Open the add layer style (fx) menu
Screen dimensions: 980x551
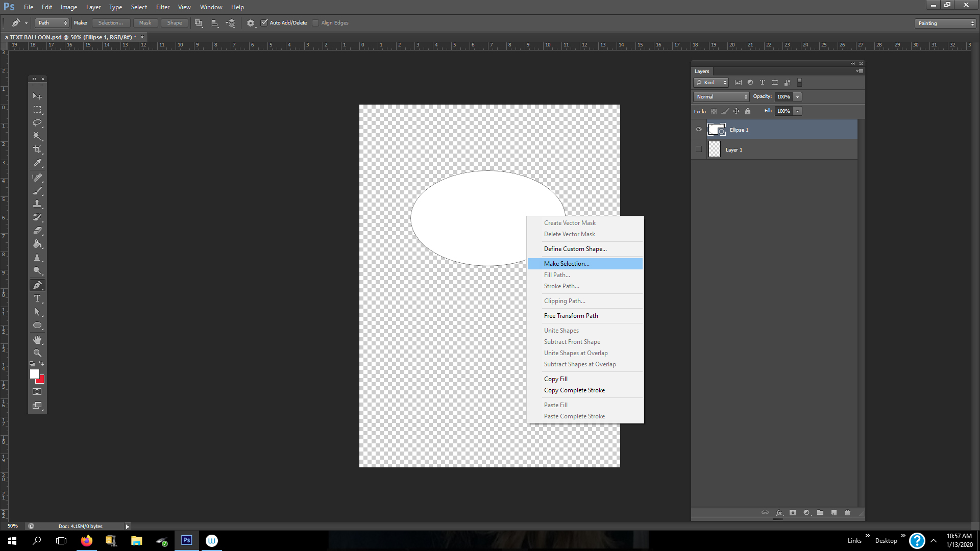(x=779, y=513)
